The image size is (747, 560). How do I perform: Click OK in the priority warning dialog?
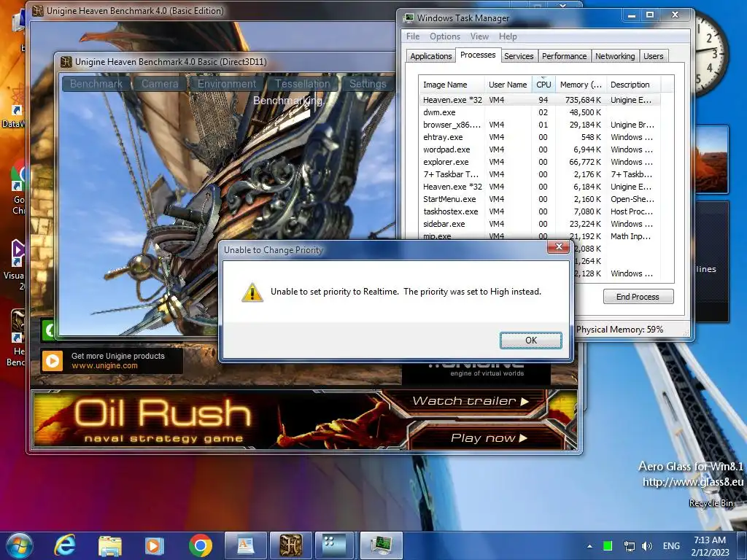(531, 340)
